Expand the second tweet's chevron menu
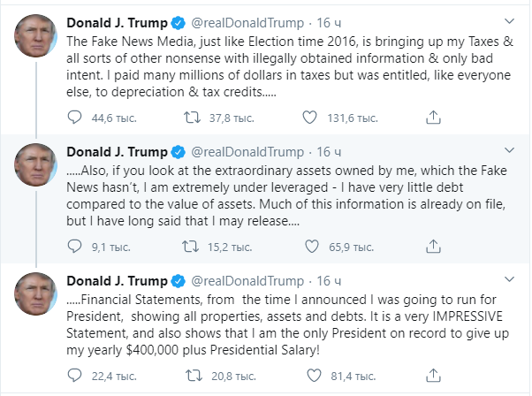532x396 pixels. 509,151
